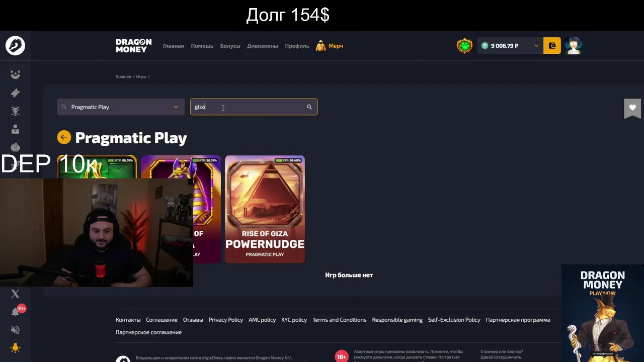
Task: Open Профиль in top navigation
Action: [x=297, y=46]
